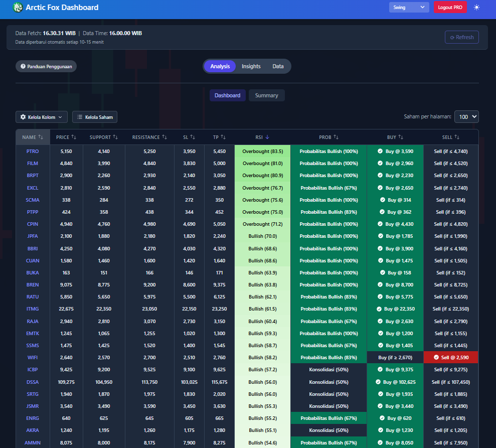Sort table by NAME column
Screen dimensions: 496x448
click(33, 137)
